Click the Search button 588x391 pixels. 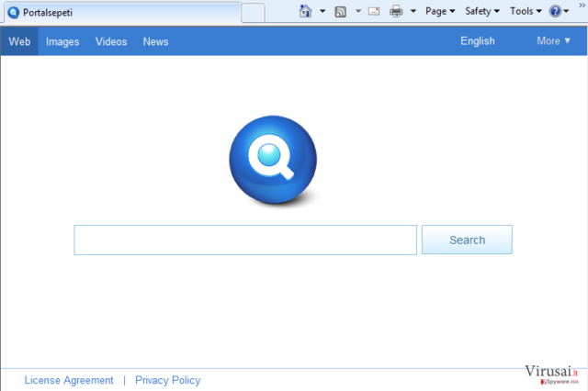pos(467,240)
